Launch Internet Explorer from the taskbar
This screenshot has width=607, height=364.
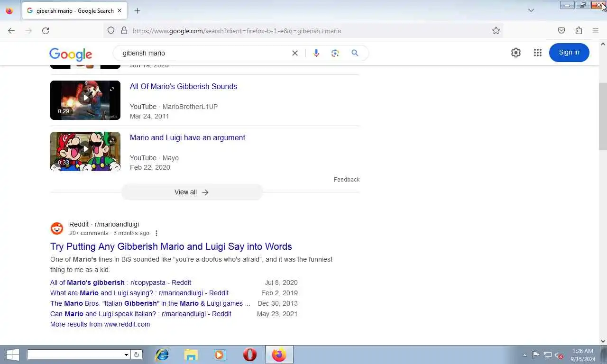pos(162,355)
